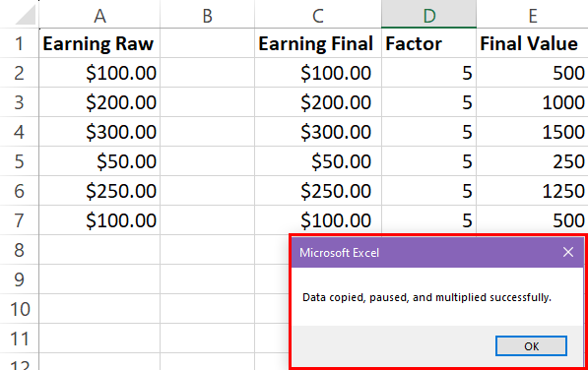Click OK in the Microsoft Excel dialog
Image resolution: width=588 pixels, height=370 pixels.
click(531, 346)
